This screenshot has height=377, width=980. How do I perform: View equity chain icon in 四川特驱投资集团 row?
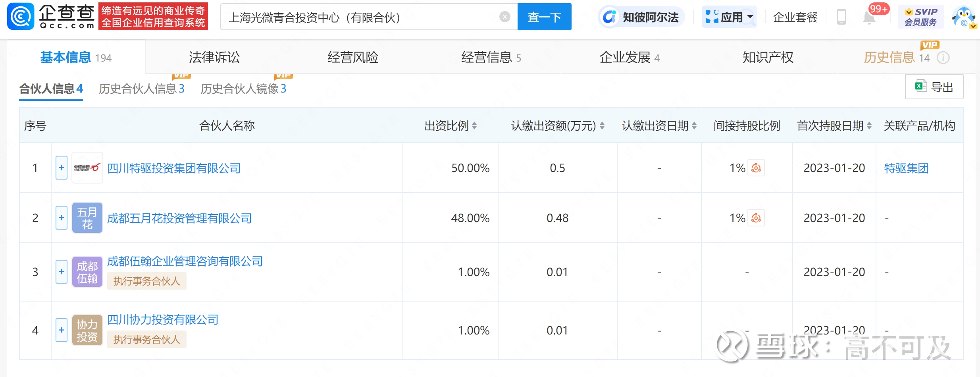coord(756,168)
